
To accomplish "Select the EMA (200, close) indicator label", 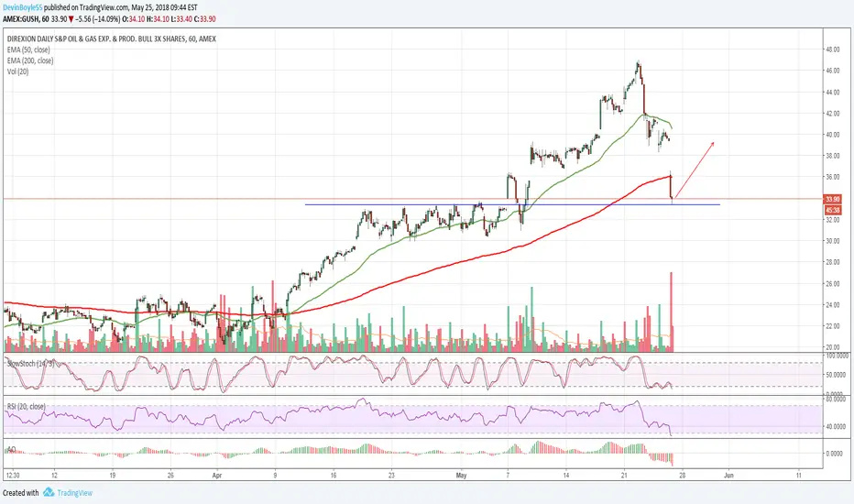I will (x=30, y=60).
